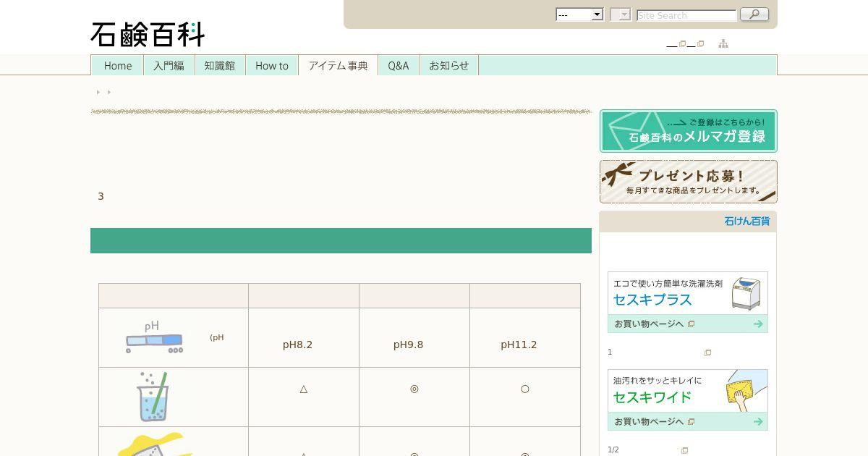The height and width of the screenshot is (456, 868).
Task: Click the beaker with bubbles illustration
Action: point(153,397)
